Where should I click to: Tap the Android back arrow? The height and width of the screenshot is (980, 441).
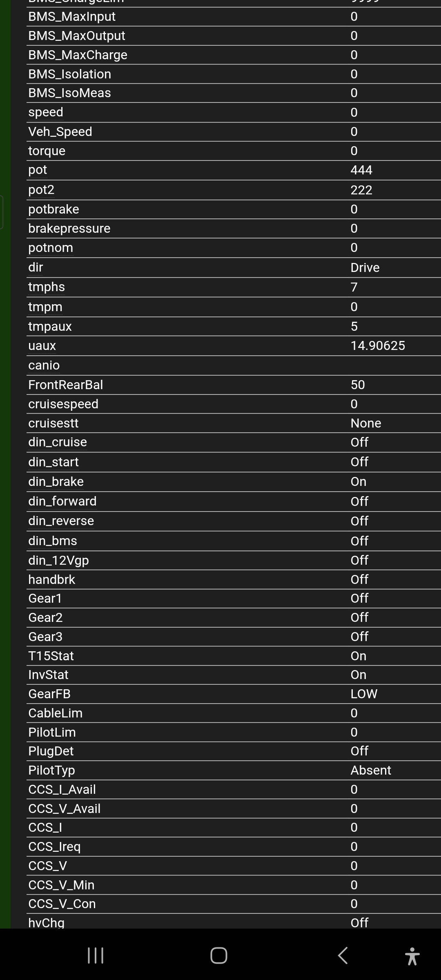(x=343, y=955)
